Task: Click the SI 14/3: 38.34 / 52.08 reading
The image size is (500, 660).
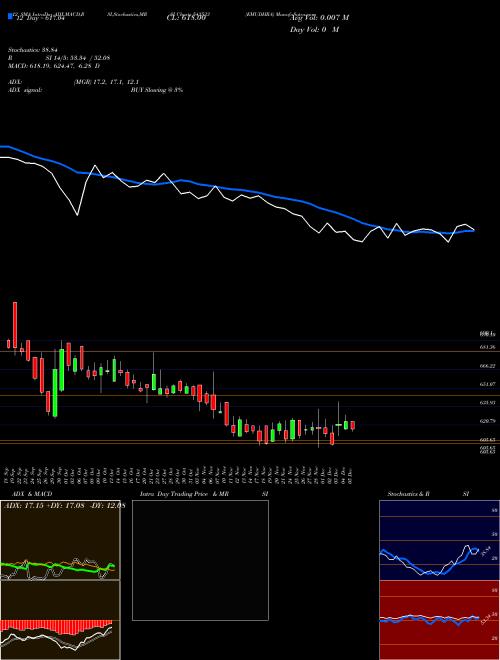Action: 78,58
